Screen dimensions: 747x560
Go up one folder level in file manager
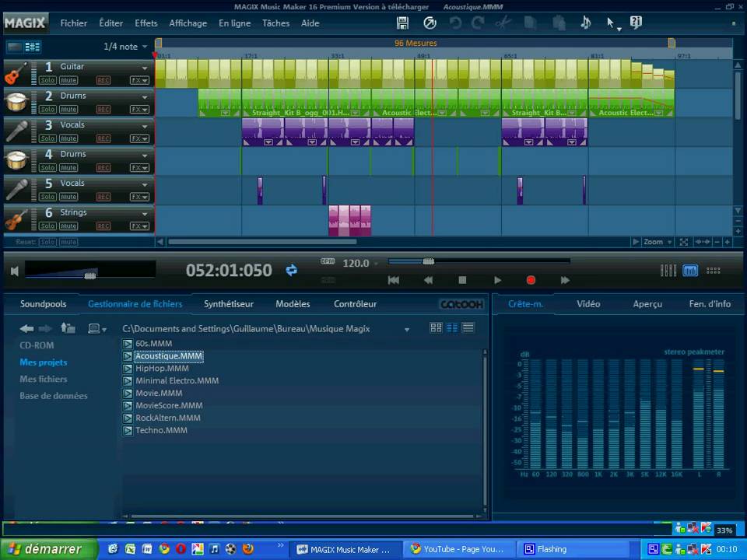pyautogui.click(x=68, y=329)
